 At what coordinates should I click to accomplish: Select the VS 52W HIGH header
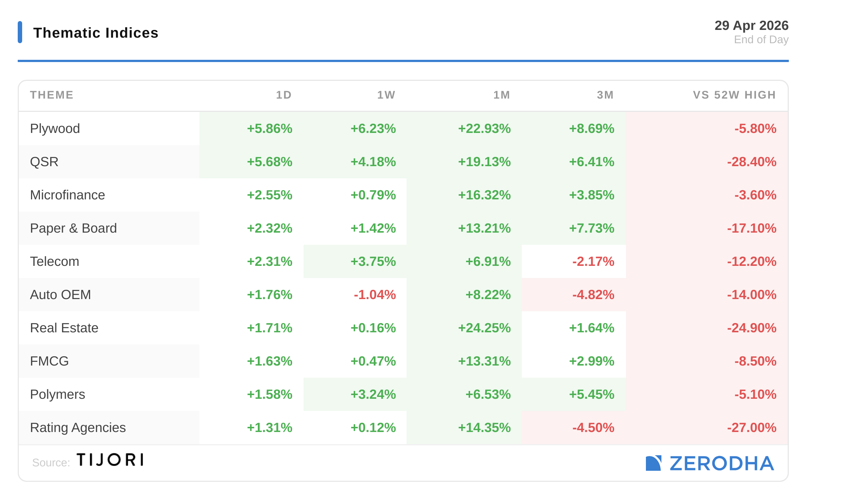734,95
